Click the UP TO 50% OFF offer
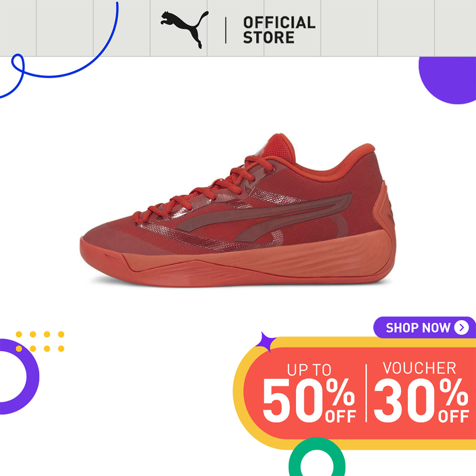 point(309,393)
